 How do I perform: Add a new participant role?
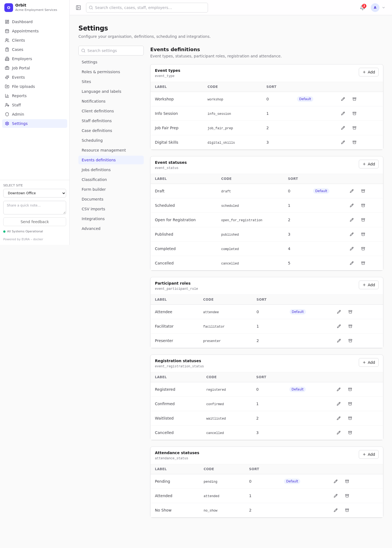tap(369, 285)
